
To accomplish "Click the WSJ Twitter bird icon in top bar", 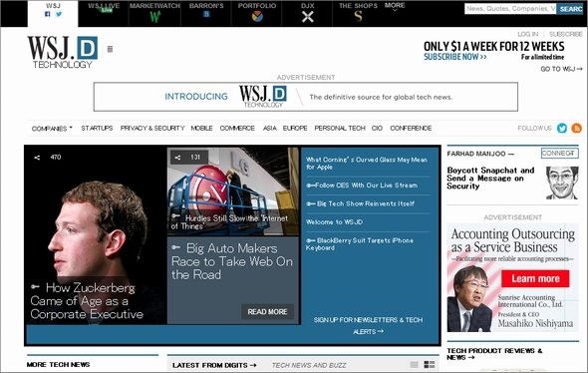I will point(59,14).
